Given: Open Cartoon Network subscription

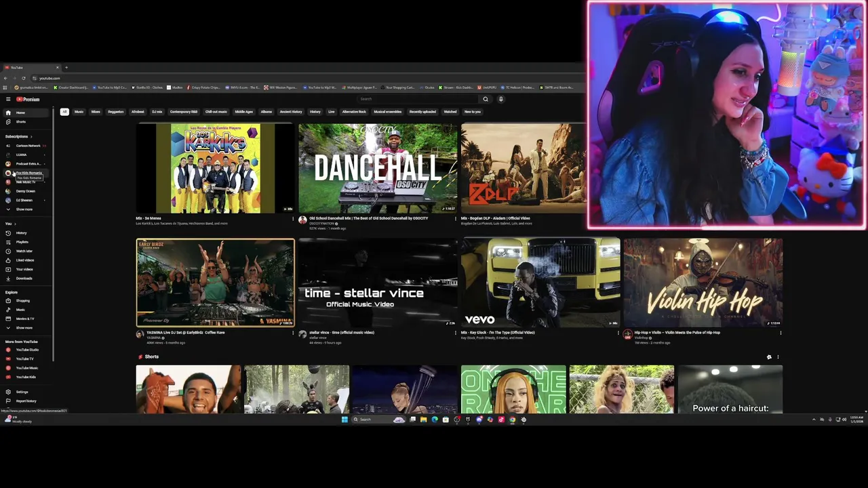Looking at the screenshot, I should pos(27,146).
